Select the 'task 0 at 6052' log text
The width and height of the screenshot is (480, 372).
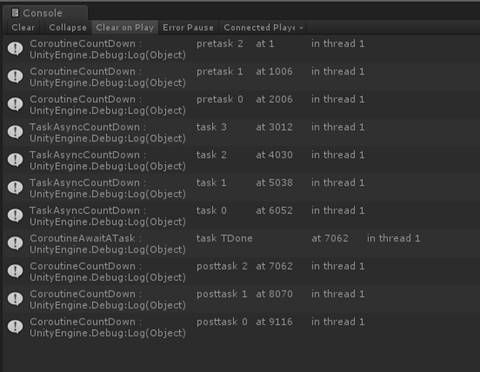pos(244,211)
